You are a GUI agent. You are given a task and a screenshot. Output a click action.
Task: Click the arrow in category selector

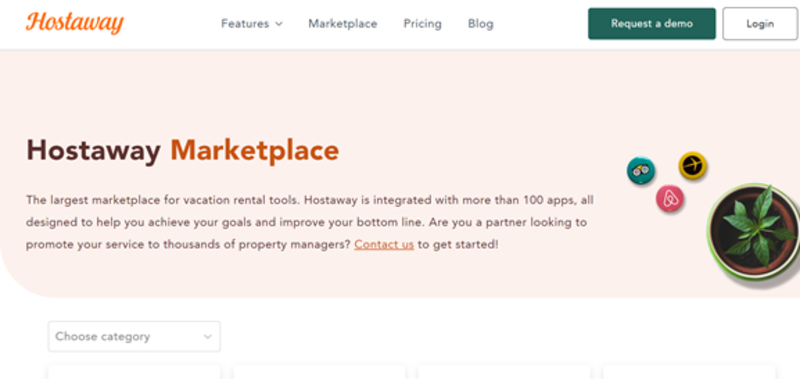click(207, 337)
